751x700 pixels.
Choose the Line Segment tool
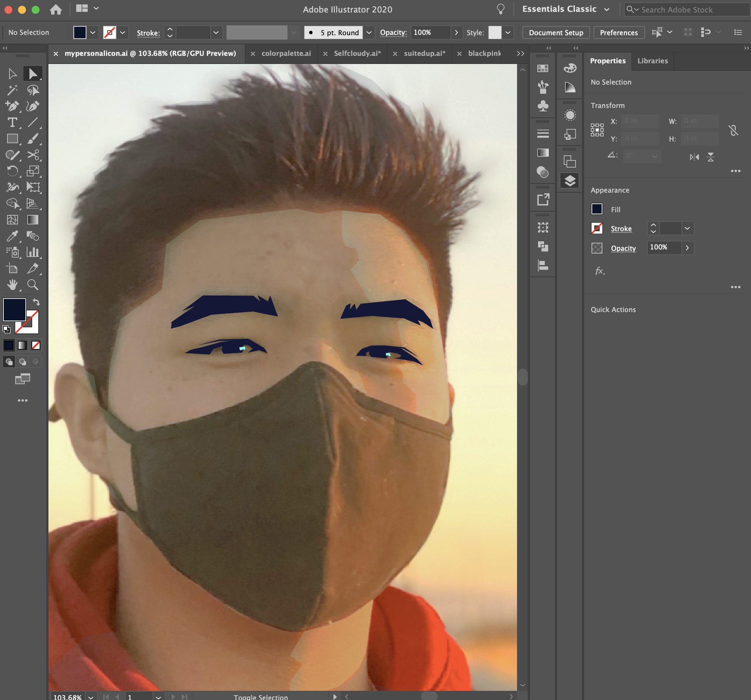coord(33,122)
